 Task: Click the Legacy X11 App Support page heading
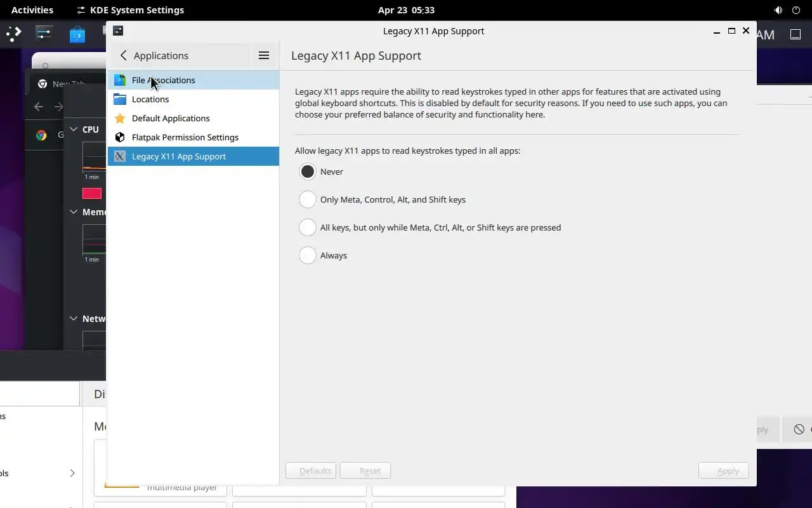click(x=356, y=55)
